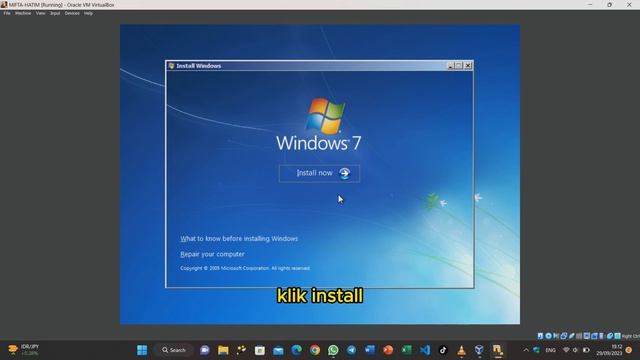The width and height of the screenshot is (640, 360).
Task: Open What to know before installing Windows
Action: pyautogui.click(x=239, y=239)
